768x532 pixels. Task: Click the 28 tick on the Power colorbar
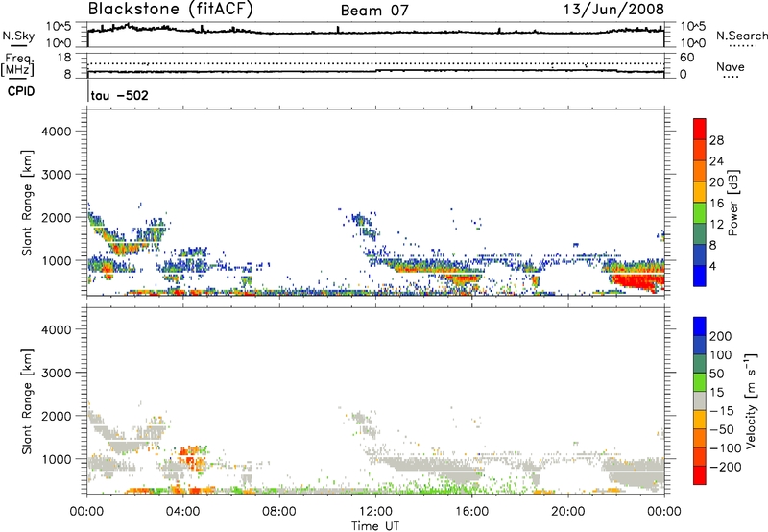coord(716,140)
